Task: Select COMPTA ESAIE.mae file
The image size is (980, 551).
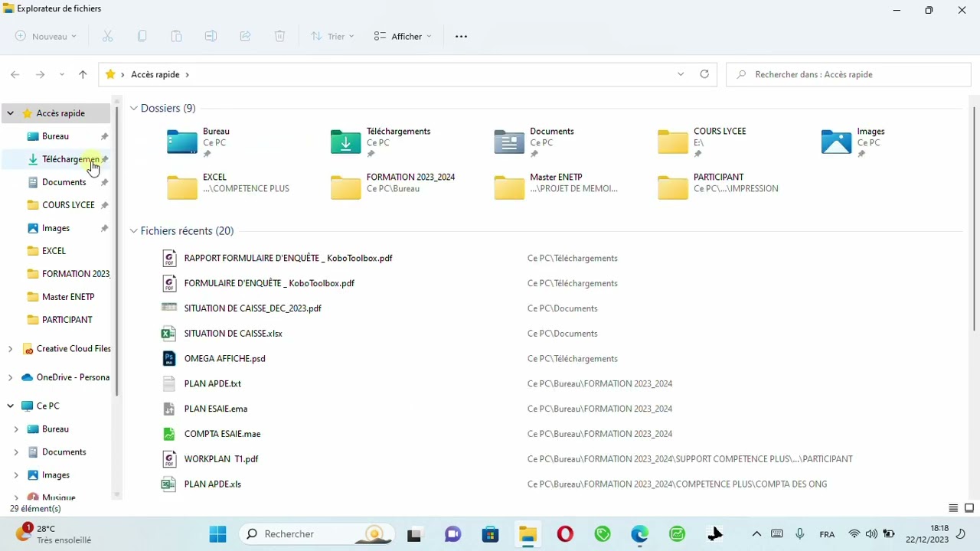Action: 222,434
